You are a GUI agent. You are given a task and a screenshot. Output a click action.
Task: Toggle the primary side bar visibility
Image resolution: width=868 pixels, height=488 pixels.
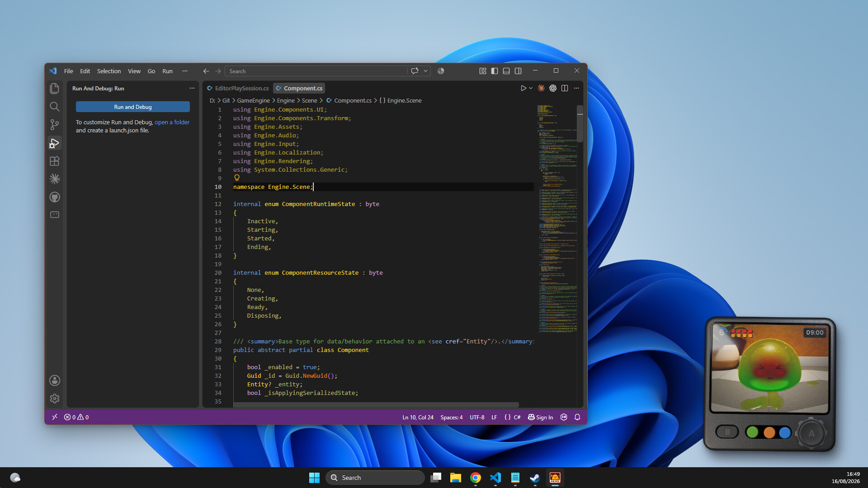pos(495,71)
